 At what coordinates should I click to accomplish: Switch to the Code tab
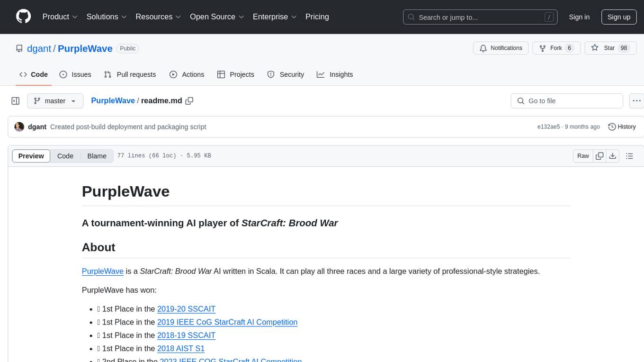pos(34,74)
